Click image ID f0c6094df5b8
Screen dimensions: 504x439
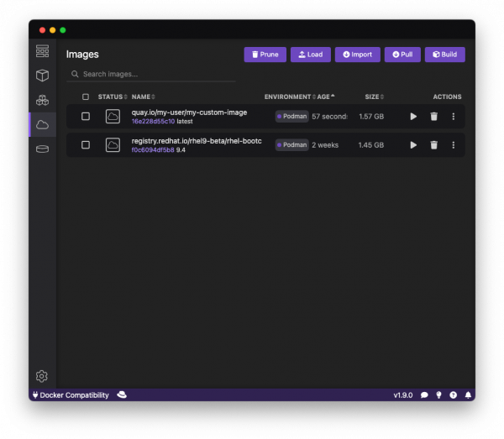[153, 150]
